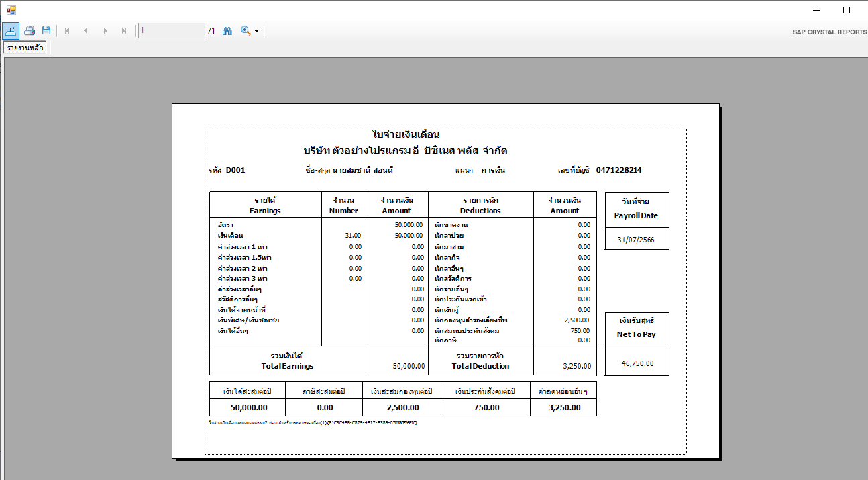Go to the next page
This screenshot has width=868, height=480.
pyautogui.click(x=105, y=30)
